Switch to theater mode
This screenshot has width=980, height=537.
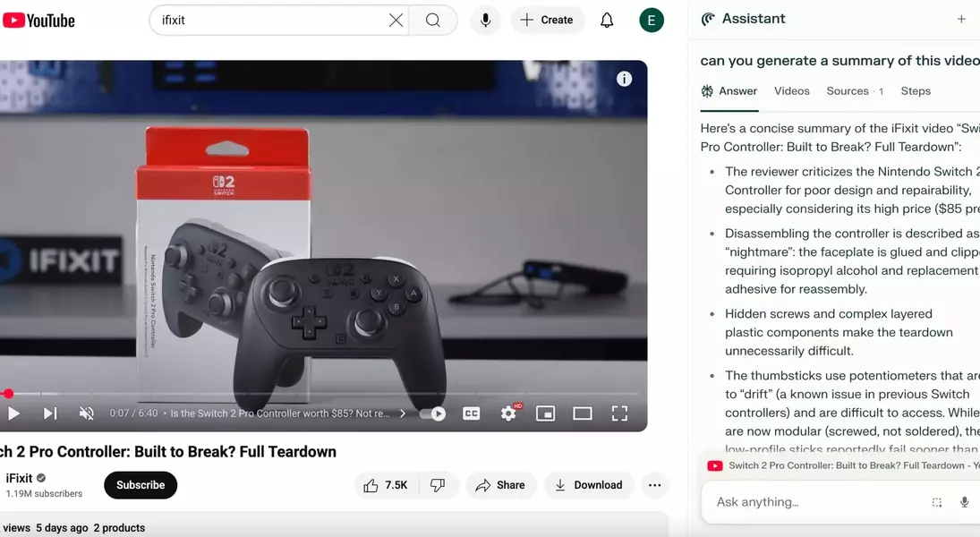point(583,413)
